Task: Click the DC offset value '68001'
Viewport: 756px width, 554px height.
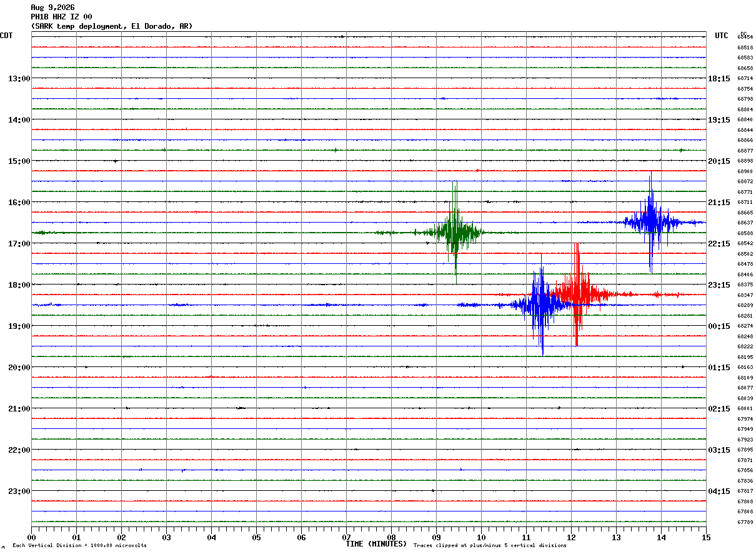Action: coord(745,408)
